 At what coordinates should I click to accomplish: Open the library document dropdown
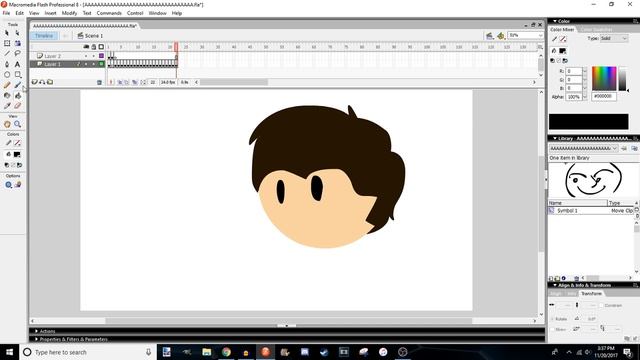tap(583, 149)
